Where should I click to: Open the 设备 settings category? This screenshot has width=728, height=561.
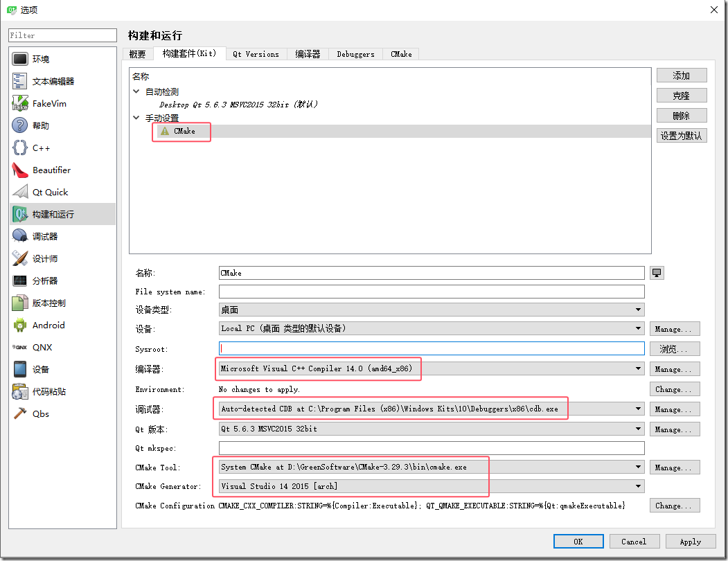pyautogui.click(x=62, y=369)
